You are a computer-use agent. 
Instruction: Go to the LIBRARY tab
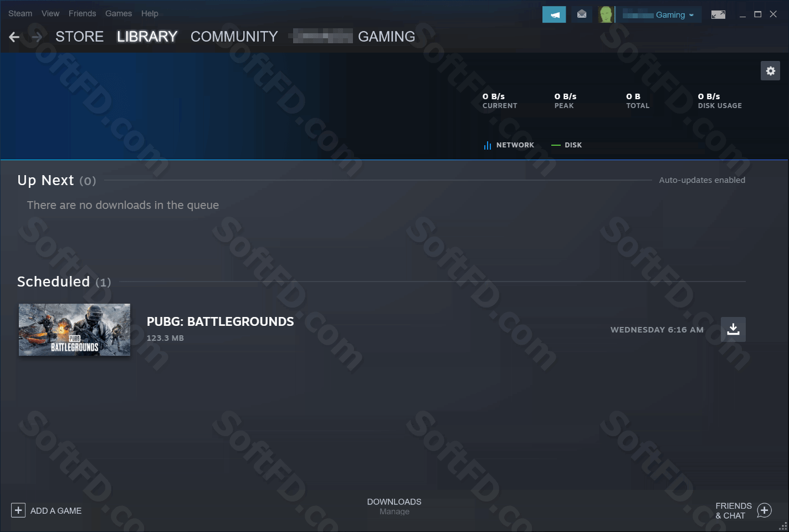[147, 37]
